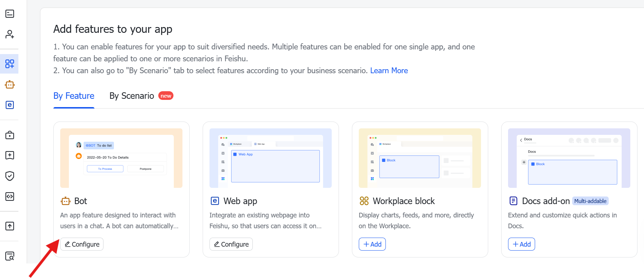
Task: Add the Docs add-on feature
Action: 521,244
